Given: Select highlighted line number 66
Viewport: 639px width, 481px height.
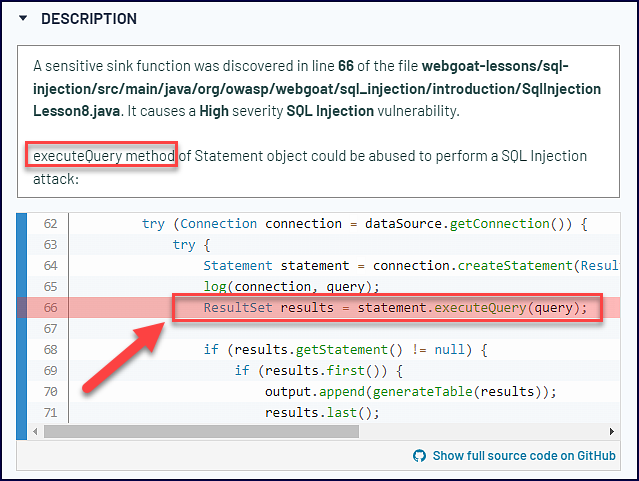Looking at the screenshot, I should click(48, 308).
